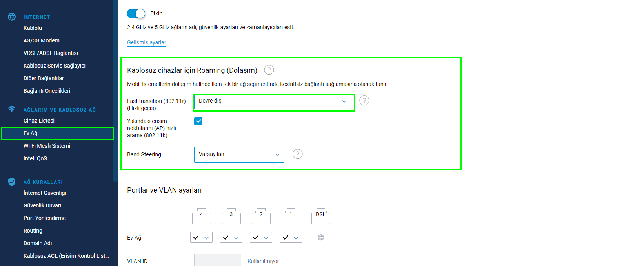Go to Port Yönlendirme in sidebar

pos(45,218)
